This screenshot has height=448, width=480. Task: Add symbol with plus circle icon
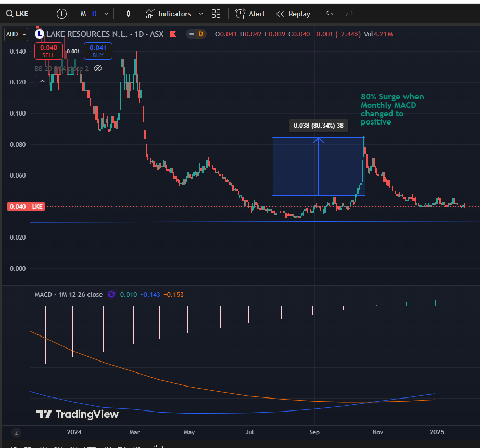point(61,14)
